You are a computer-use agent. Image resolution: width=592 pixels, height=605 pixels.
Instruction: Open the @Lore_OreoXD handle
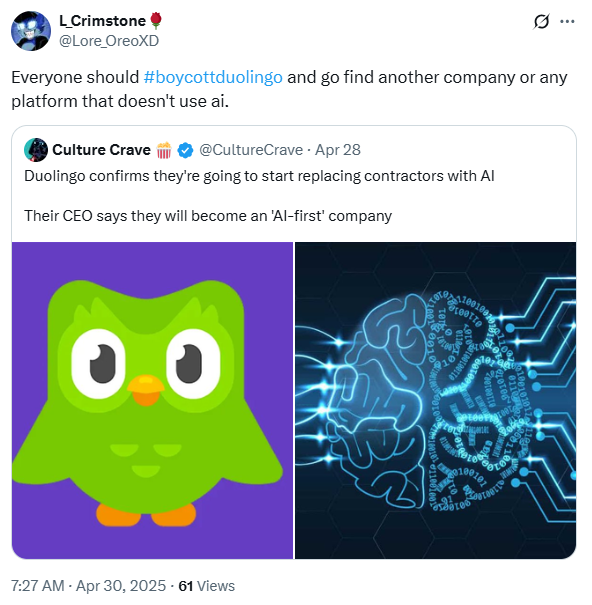109,41
